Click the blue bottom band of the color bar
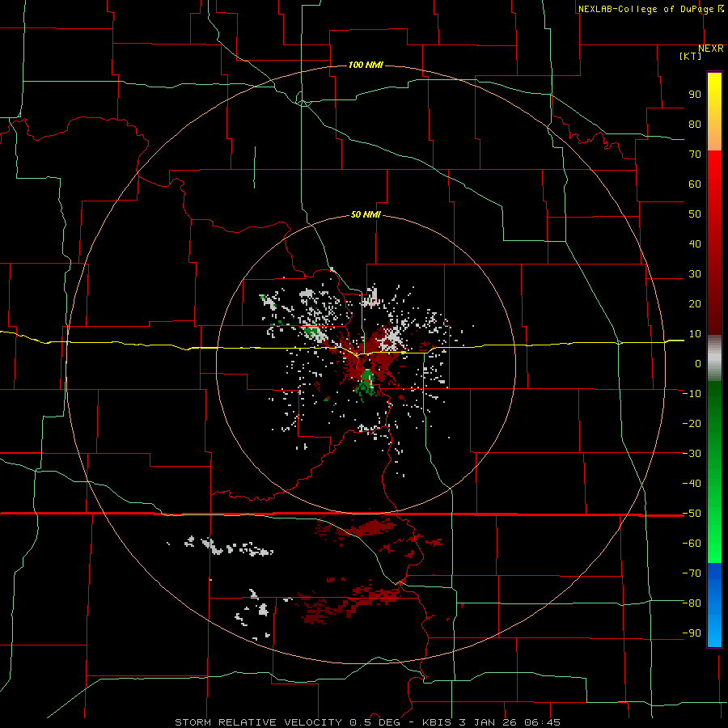This screenshot has height=728, width=728. [x=714, y=605]
